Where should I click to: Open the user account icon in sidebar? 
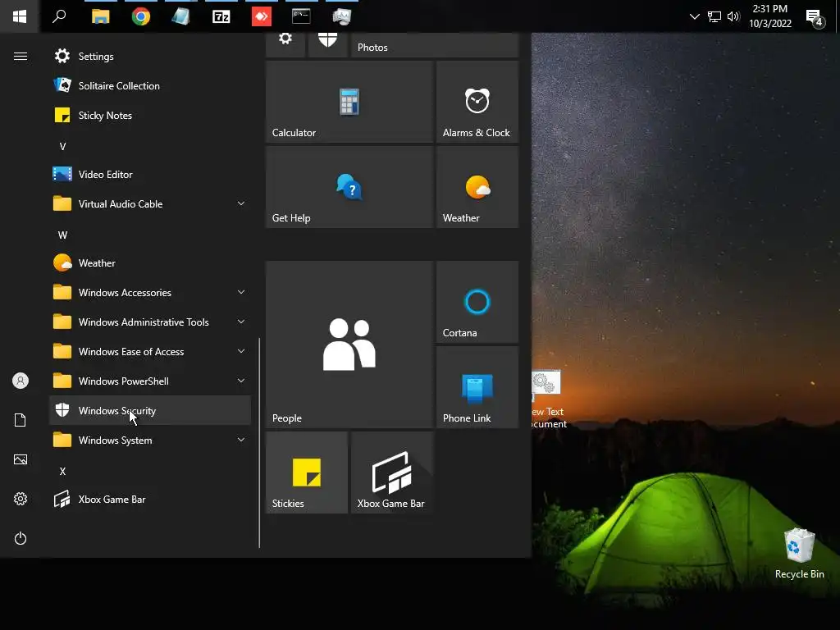tap(21, 381)
